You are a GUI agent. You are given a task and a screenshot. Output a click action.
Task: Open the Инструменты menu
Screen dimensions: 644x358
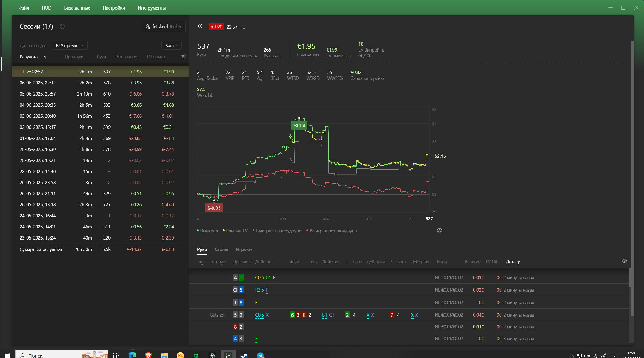(152, 8)
